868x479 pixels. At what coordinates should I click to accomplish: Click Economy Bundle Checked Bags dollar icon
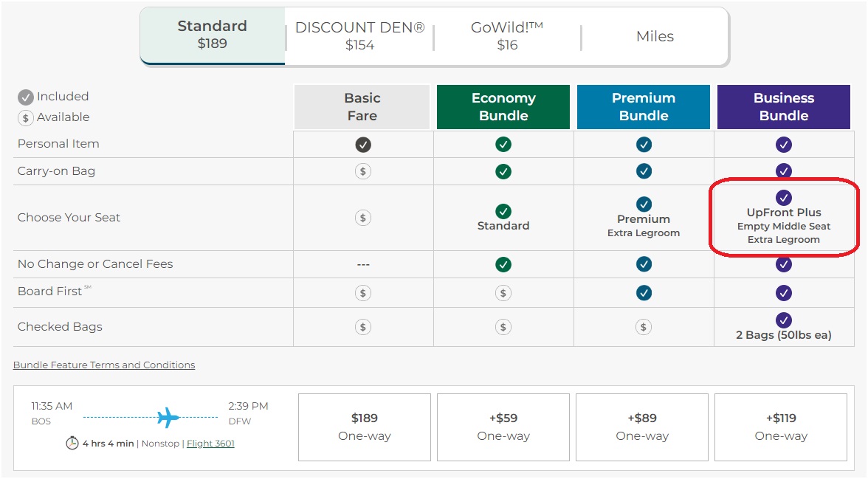503,327
